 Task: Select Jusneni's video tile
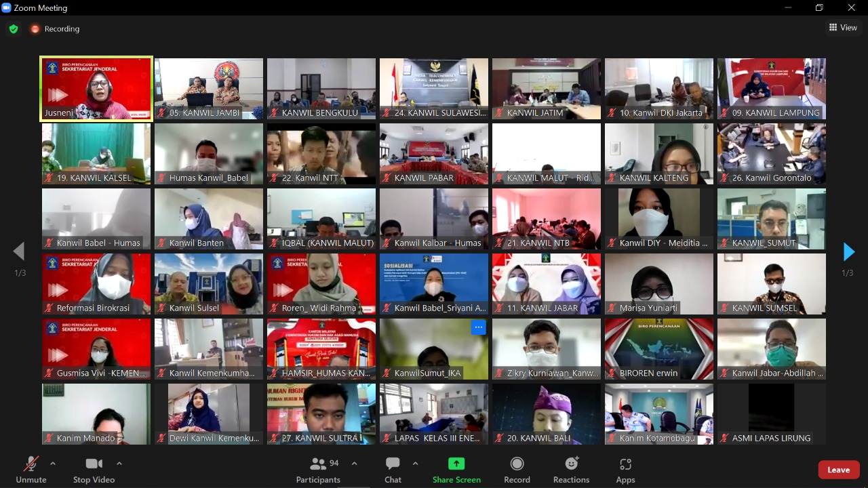(96, 89)
